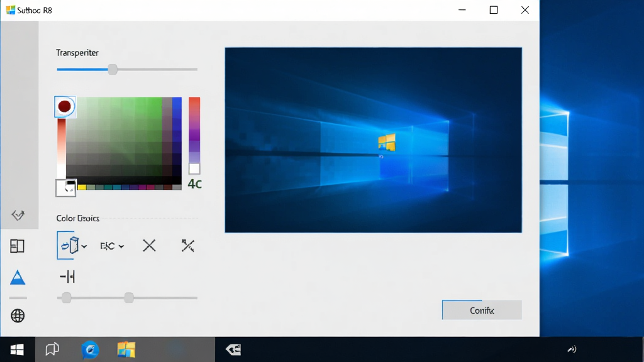This screenshot has width=644, height=362.
Task: Click the Transperiter label
Action: (77, 53)
